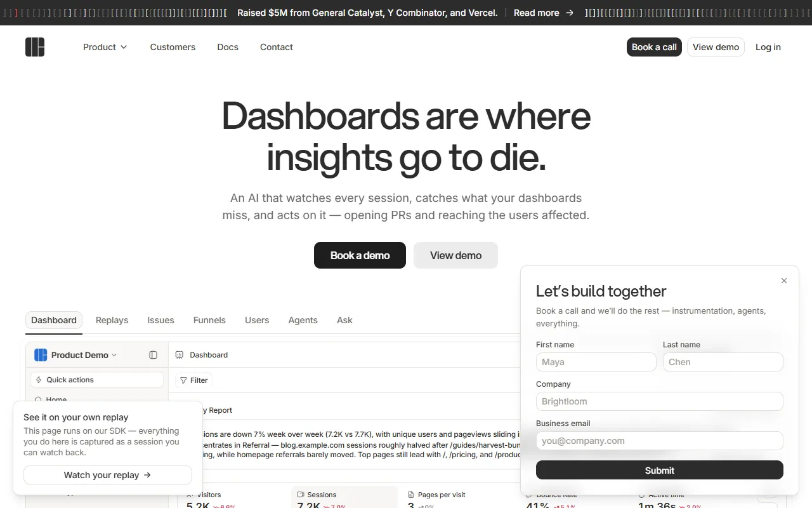Go to Docs in the navigation
The width and height of the screenshot is (812, 508).
pyautogui.click(x=228, y=47)
